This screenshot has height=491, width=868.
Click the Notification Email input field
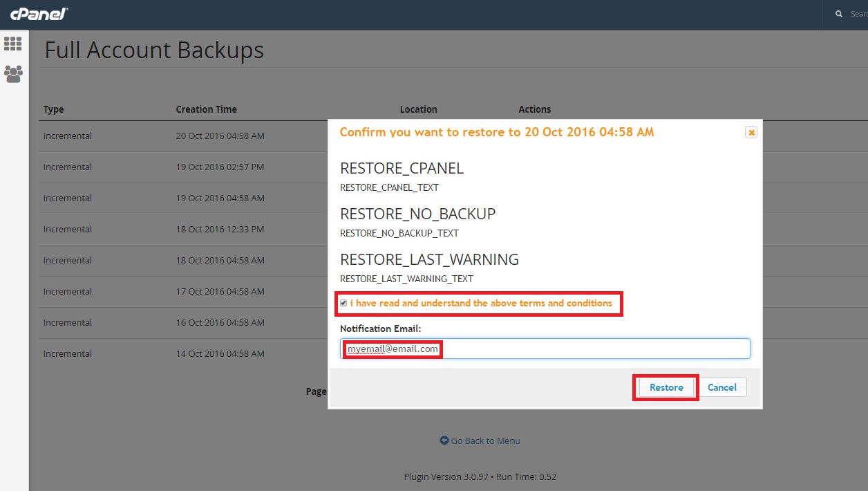pyautogui.click(x=587, y=349)
